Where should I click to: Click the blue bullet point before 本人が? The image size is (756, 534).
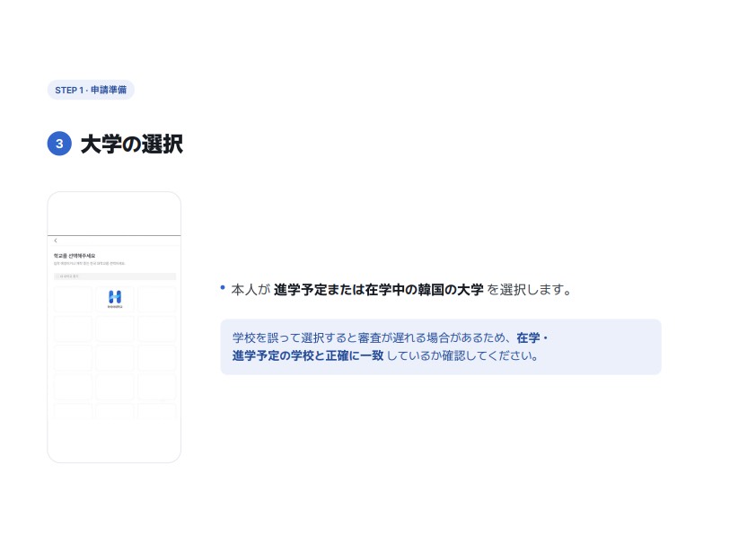(x=223, y=288)
